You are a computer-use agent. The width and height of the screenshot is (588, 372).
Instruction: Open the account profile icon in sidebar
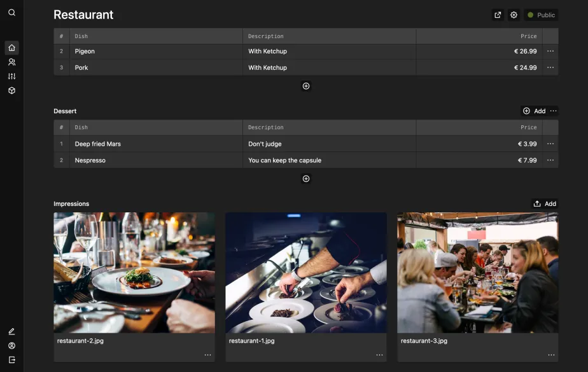click(x=11, y=346)
